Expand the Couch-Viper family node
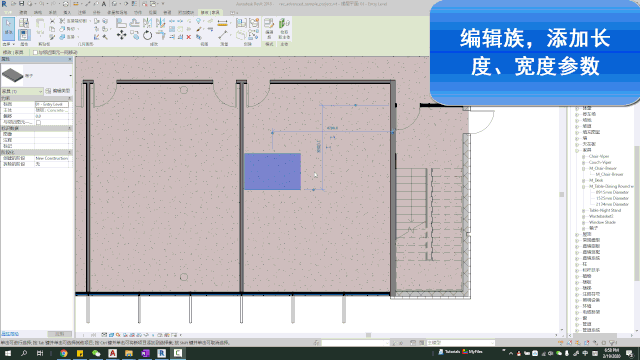 584,162
